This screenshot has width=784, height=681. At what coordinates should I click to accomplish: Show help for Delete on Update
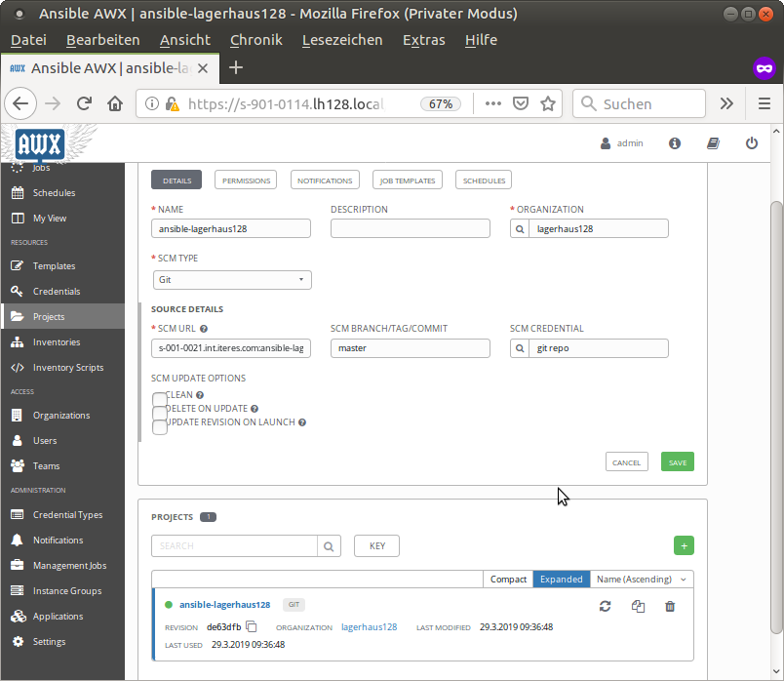pos(254,409)
